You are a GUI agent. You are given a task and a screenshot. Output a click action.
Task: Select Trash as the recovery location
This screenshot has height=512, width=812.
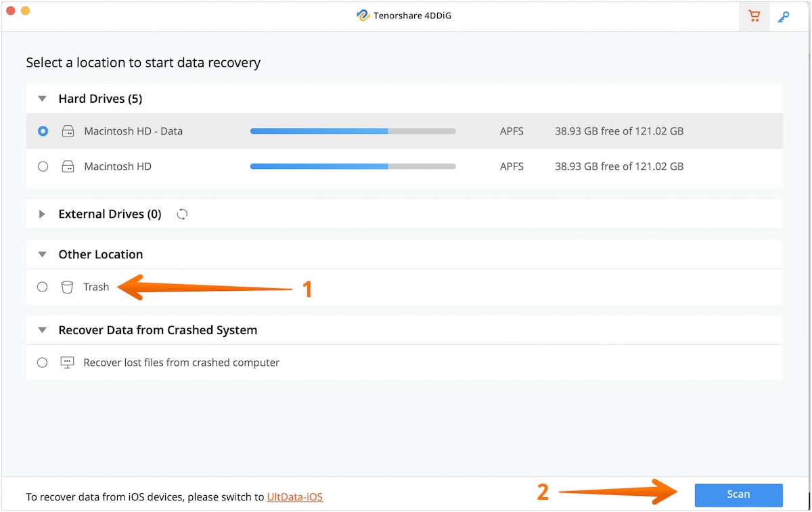tap(42, 287)
